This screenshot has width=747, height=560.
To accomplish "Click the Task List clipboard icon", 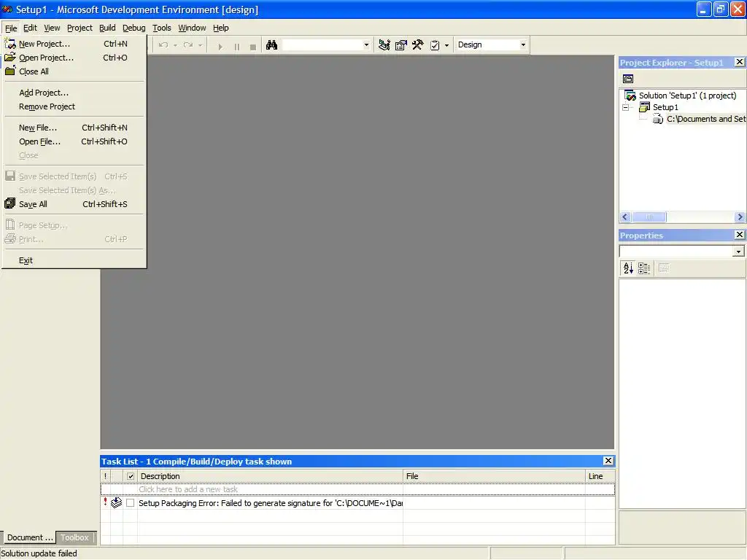I will click(x=435, y=44).
